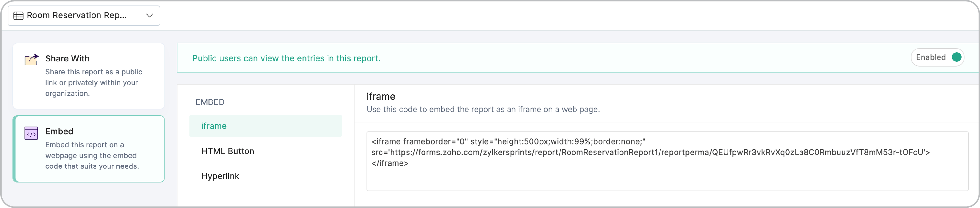Click the Embed code icon in the sidebar
Viewport: 980px width, 208px height.
point(31,134)
